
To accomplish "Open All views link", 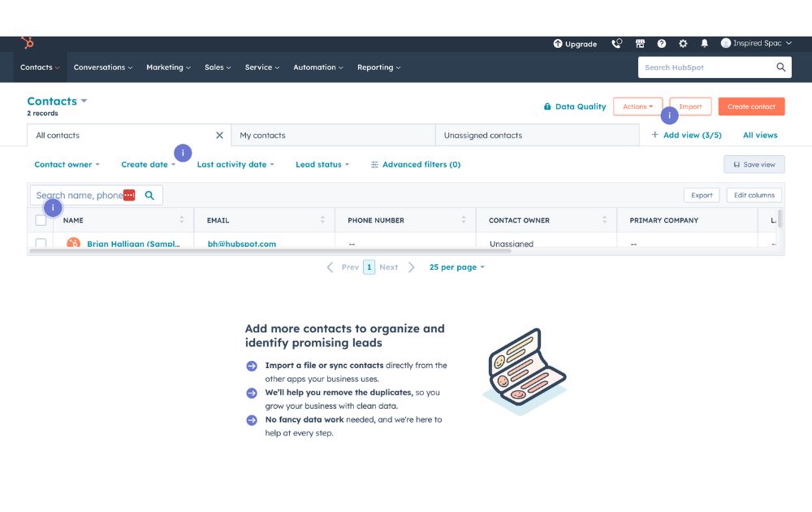I will [x=760, y=135].
